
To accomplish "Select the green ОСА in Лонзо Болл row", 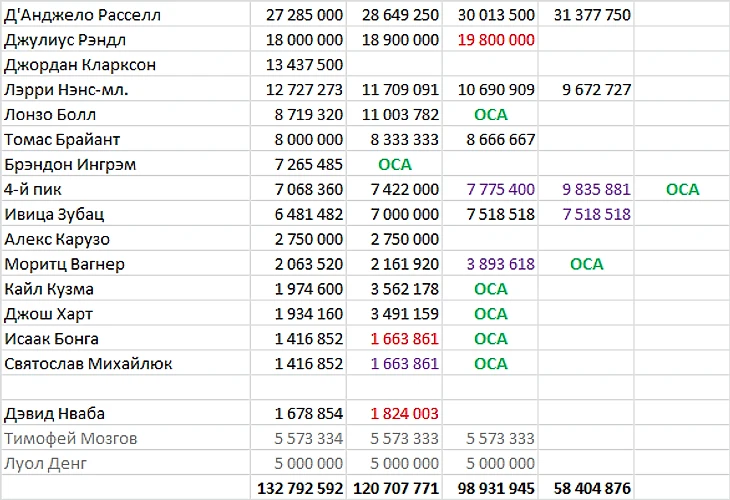I will (x=490, y=115).
